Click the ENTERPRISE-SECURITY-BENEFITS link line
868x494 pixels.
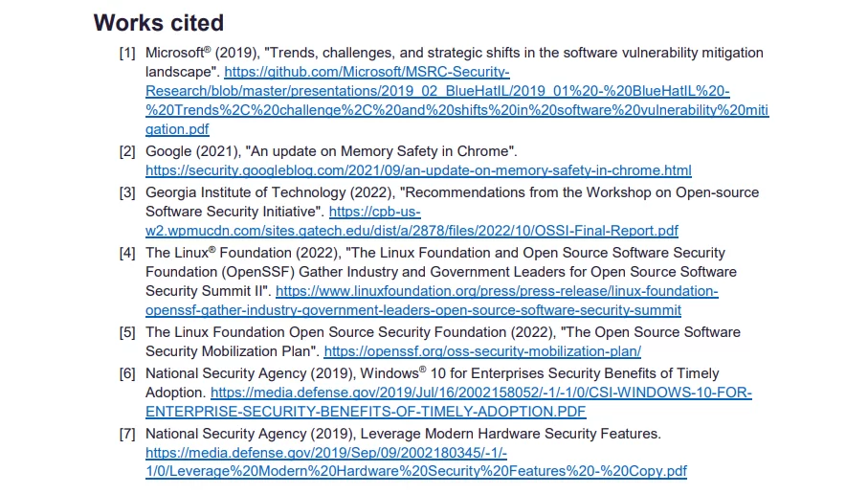tap(366, 412)
